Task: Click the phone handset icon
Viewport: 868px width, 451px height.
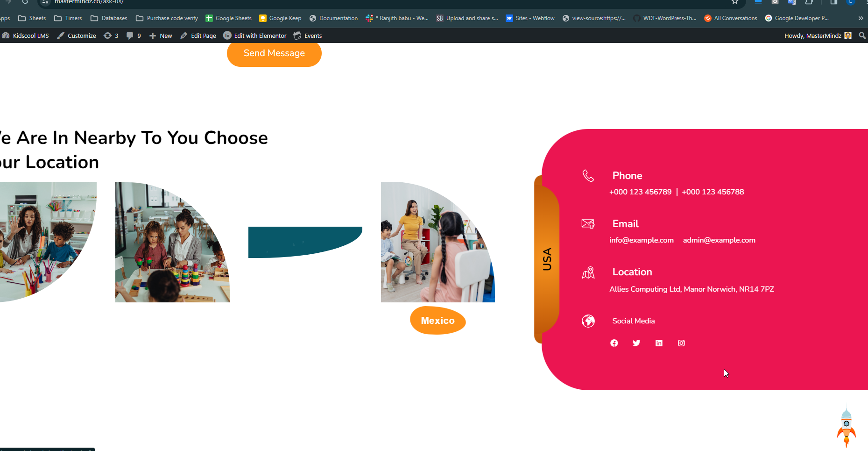Action: 588,176
